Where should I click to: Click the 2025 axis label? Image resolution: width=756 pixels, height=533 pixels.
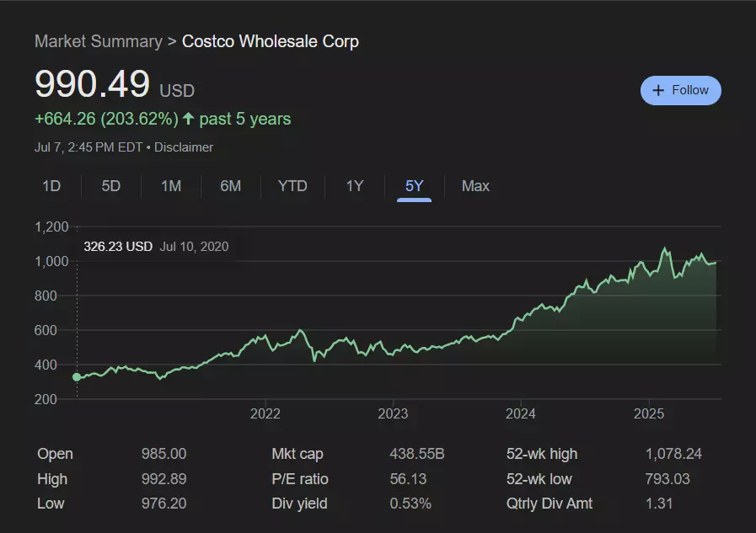tap(649, 413)
